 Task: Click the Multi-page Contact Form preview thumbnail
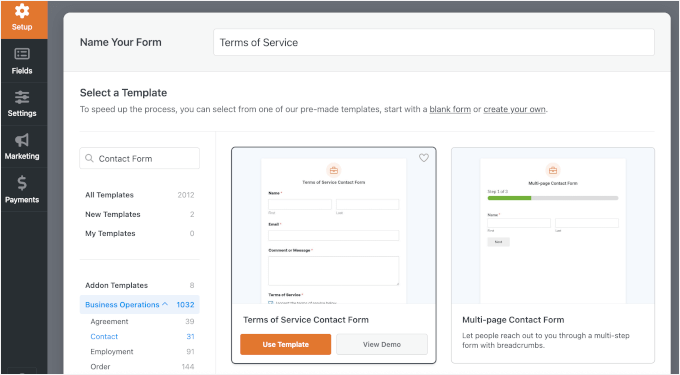tap(553, 226)
